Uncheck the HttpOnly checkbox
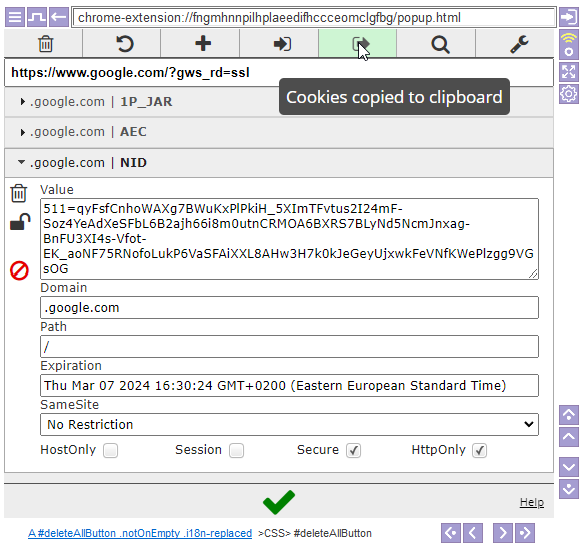The height and width of the screenshot is (546, 584). tap(479, 451)
